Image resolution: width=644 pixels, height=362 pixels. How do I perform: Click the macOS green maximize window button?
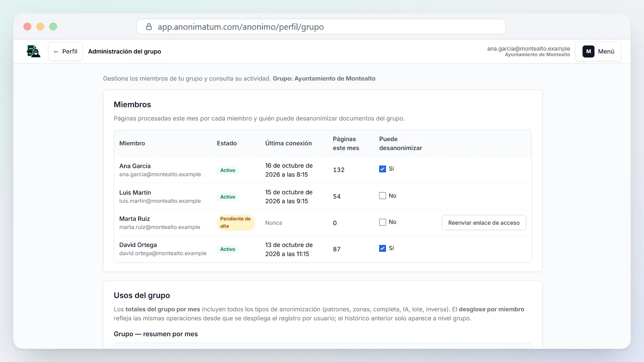point(53,27)
